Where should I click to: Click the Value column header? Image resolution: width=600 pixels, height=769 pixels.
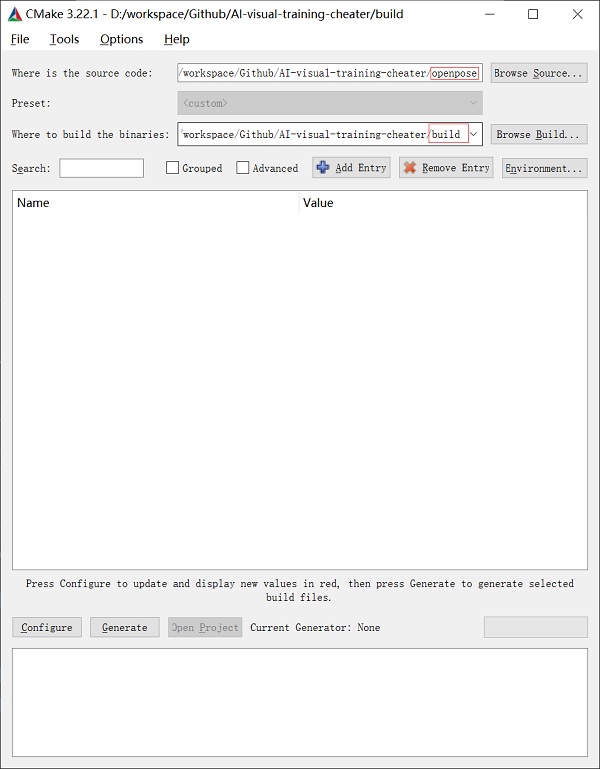(443, 203)
